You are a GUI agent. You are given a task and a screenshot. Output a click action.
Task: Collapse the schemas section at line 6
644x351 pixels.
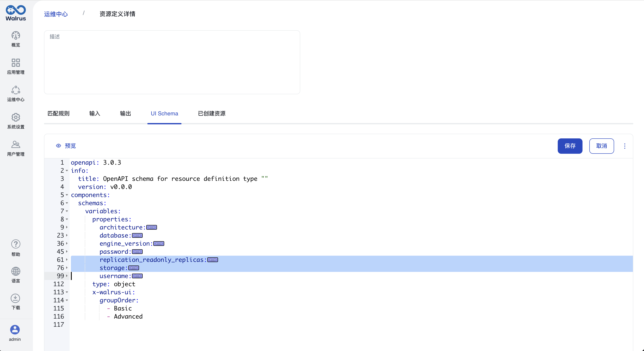tap(67, 203)
